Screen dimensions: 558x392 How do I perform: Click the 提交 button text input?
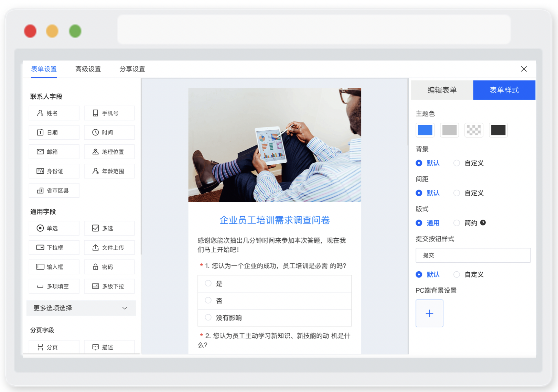click(473, 255)
